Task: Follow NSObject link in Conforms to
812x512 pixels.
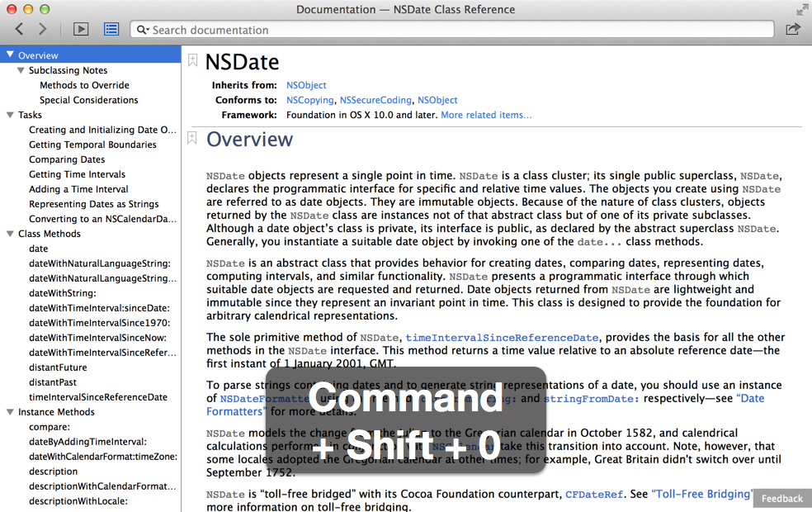Action: point(437,100)
